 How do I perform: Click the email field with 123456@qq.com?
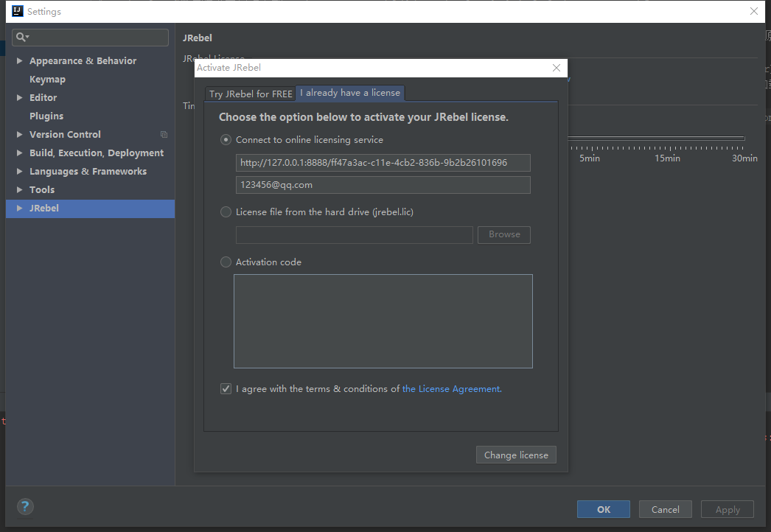(383, 185)
